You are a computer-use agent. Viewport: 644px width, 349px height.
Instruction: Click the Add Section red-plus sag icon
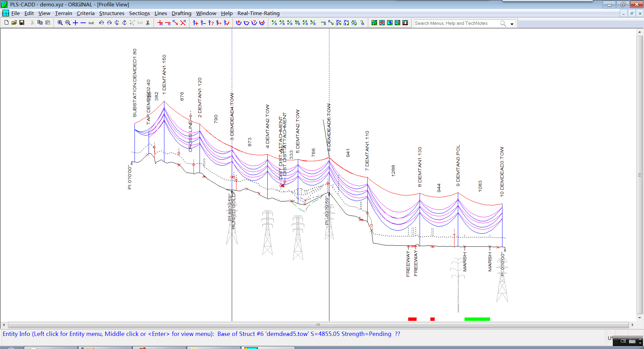tap(238, 23)
